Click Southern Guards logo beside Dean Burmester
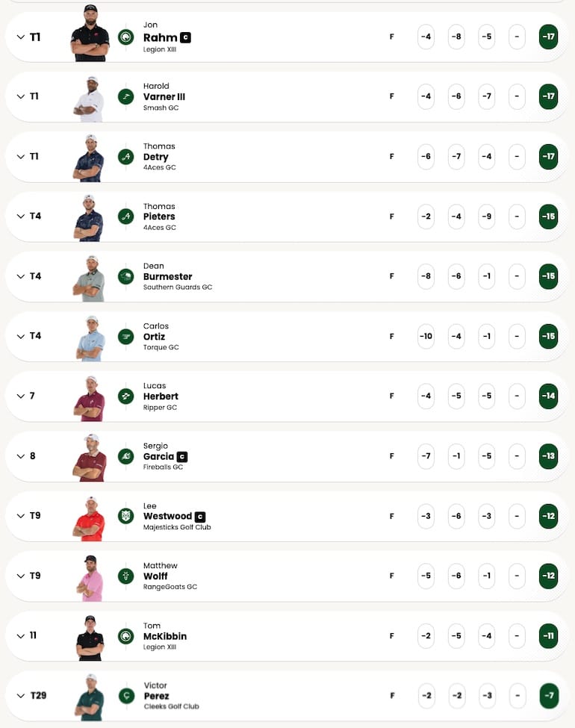 point(126,277)
